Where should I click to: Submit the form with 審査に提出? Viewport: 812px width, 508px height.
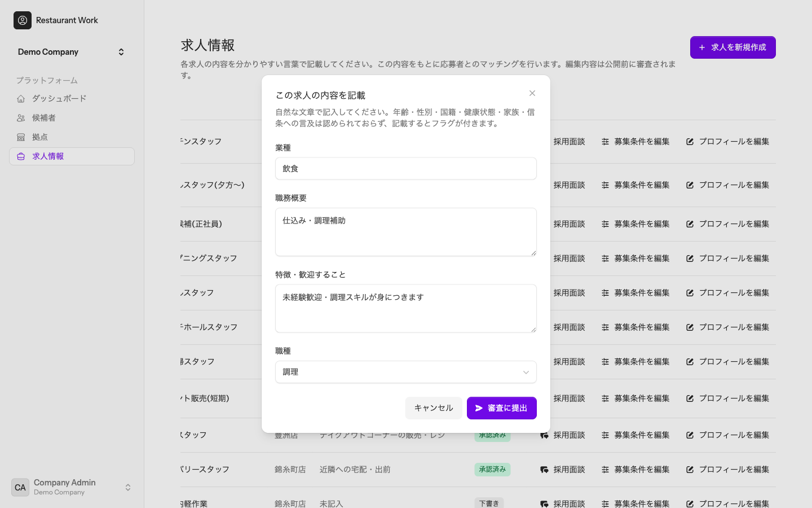tap(502, 408)
